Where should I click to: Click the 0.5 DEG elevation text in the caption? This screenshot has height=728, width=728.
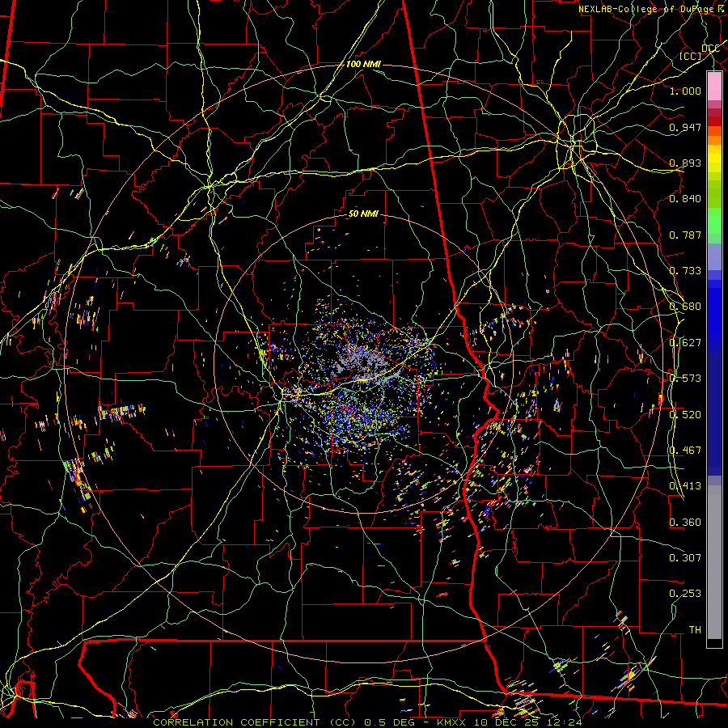391,722
